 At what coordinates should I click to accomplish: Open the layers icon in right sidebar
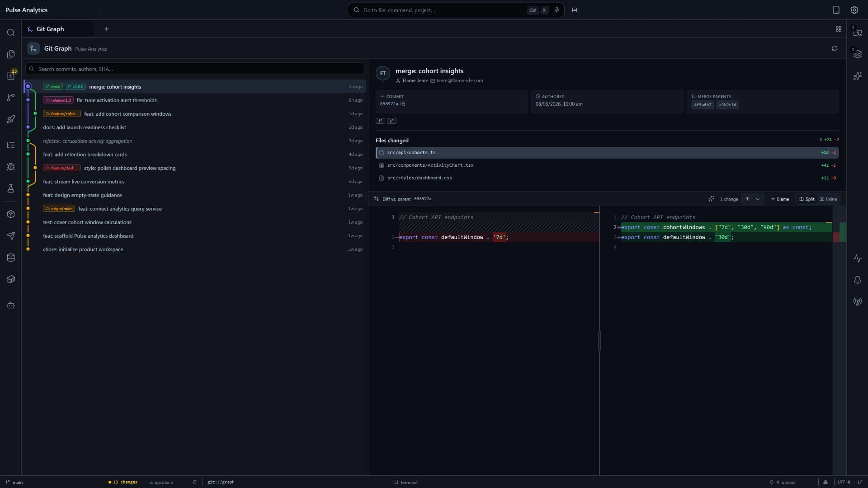(x=857, y=54)
